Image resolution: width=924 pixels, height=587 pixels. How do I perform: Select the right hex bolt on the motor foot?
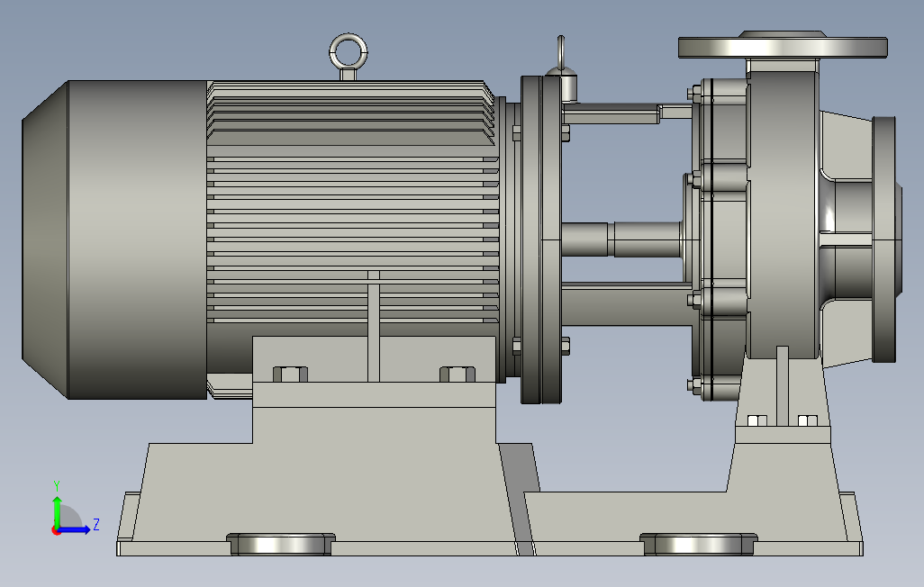(457, 375)
